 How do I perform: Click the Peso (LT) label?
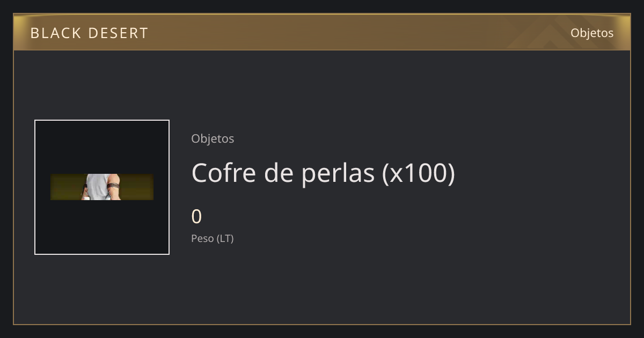click(213, 239)
